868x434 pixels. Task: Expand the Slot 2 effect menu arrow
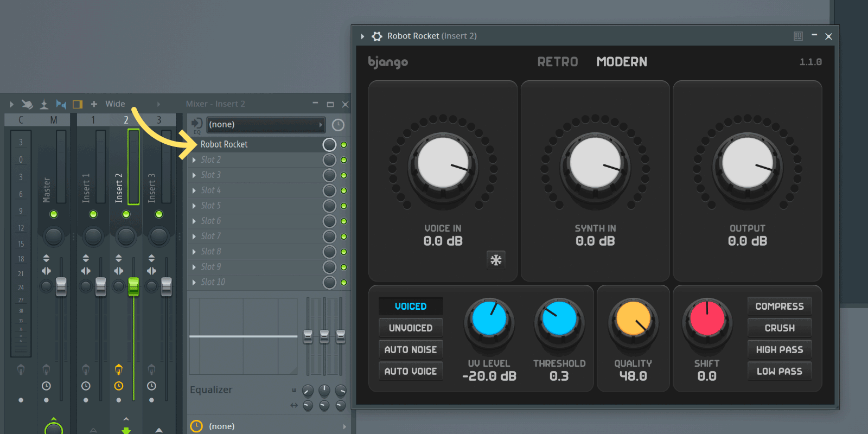point(194,160)
